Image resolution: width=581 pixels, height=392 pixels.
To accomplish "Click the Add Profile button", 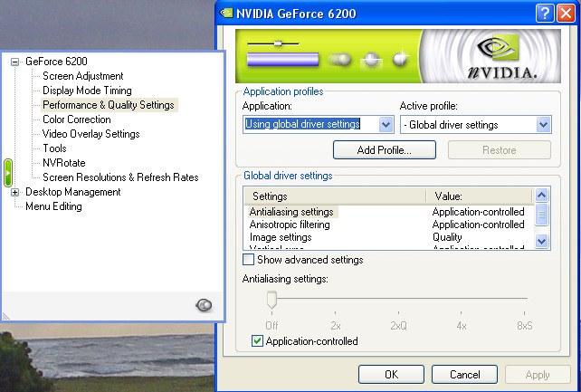I will point(385,150).
